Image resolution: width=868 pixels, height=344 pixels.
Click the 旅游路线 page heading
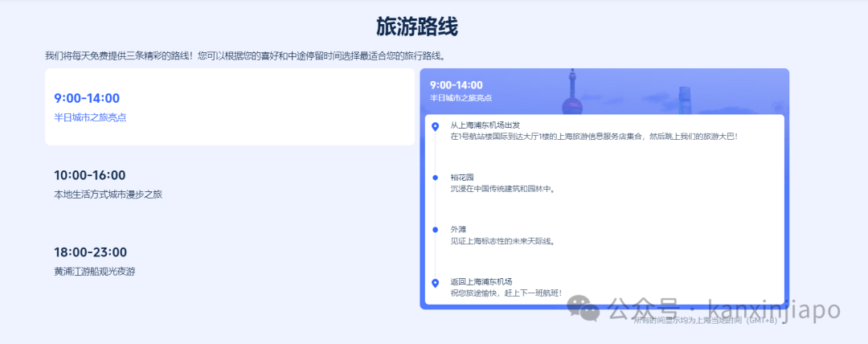click(x=417, y=27)
